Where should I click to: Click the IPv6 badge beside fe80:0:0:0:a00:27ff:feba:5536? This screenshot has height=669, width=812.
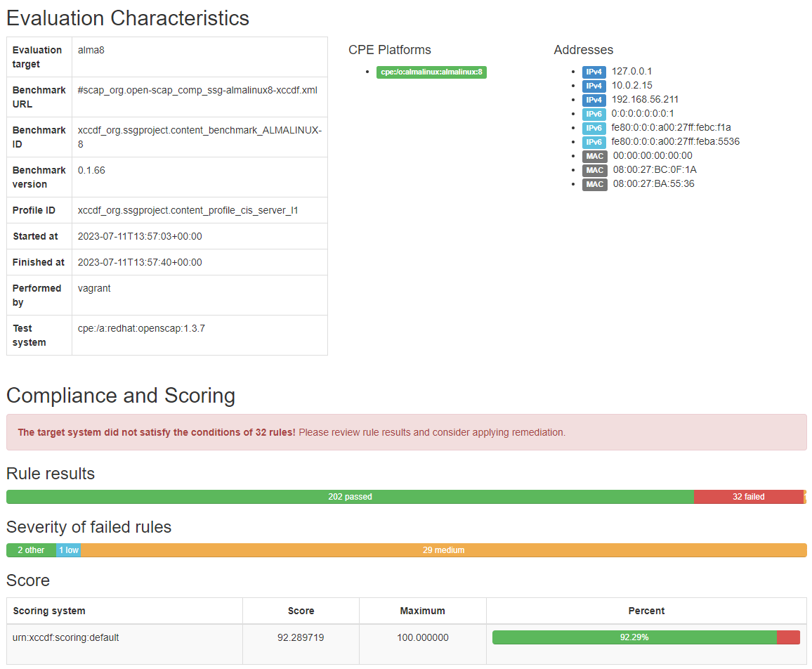(x=594, y=142)
